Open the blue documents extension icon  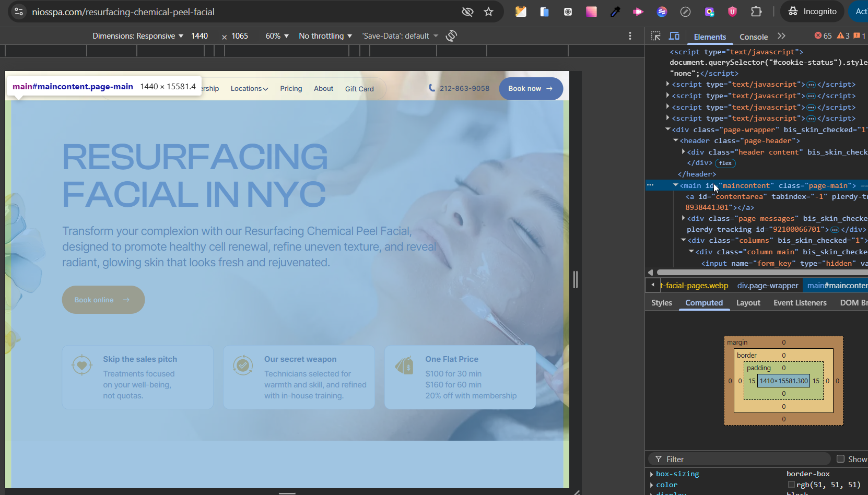click(544, 11)
